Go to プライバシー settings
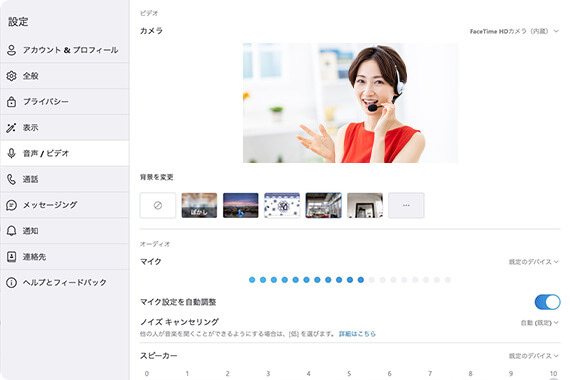 click(x=65, y=101)
